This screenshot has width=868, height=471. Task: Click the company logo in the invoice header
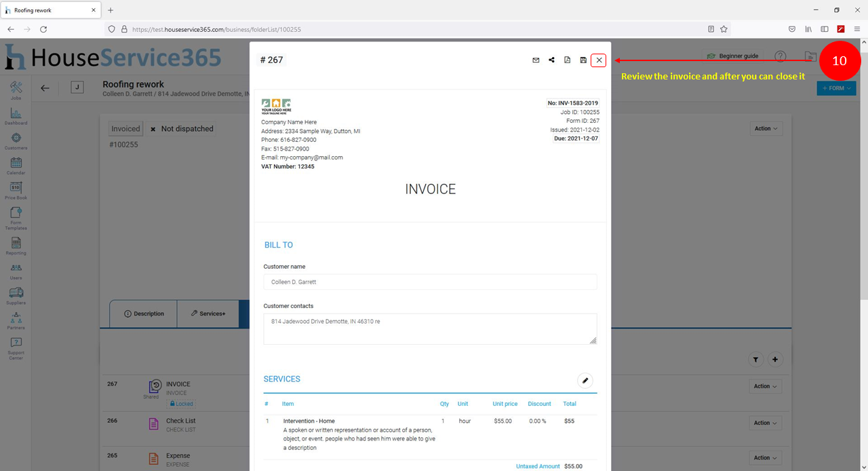tap(277, 107)
